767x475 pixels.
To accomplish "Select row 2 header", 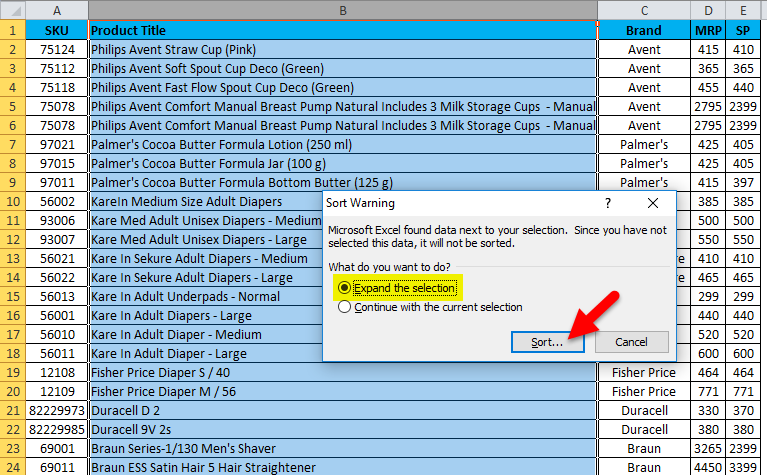I will point(12,49).
